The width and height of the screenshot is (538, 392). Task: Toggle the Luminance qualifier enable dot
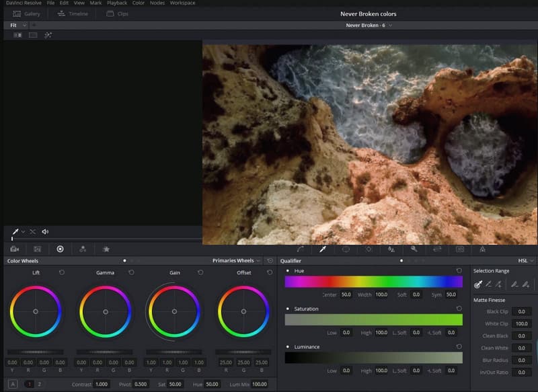pos(288,347)
